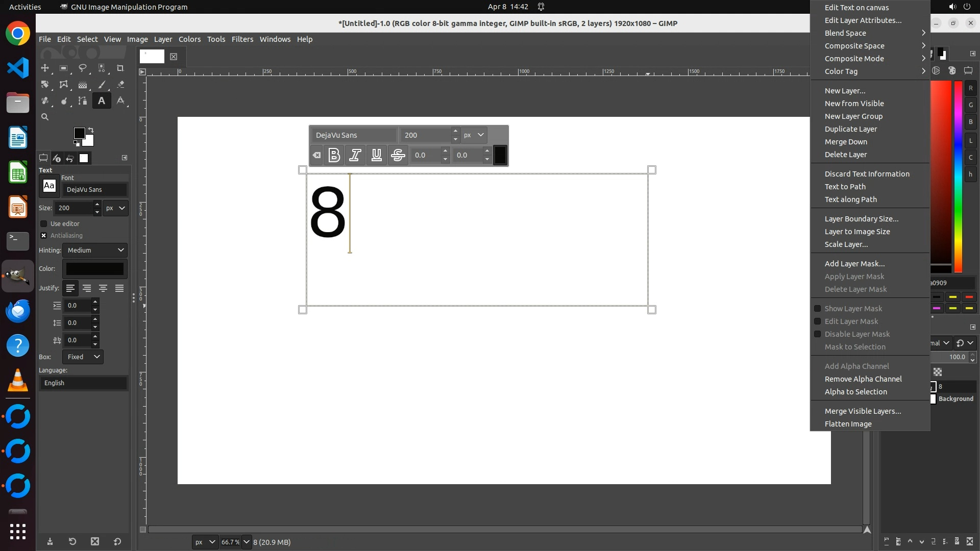980x551 pixels.
Task: Click the Language English input field
Action: tap(84, 383)
